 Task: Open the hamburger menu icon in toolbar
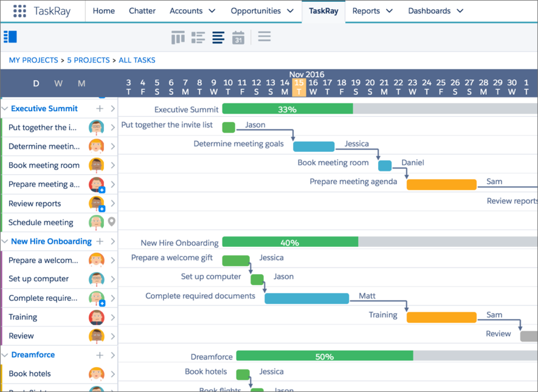(264, 37)
